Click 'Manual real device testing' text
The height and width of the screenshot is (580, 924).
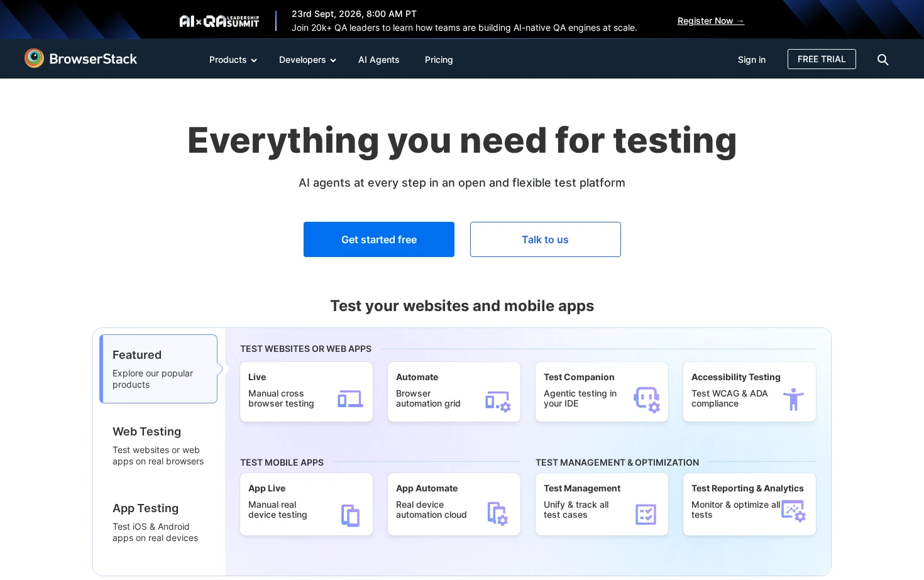coord(278,510)
